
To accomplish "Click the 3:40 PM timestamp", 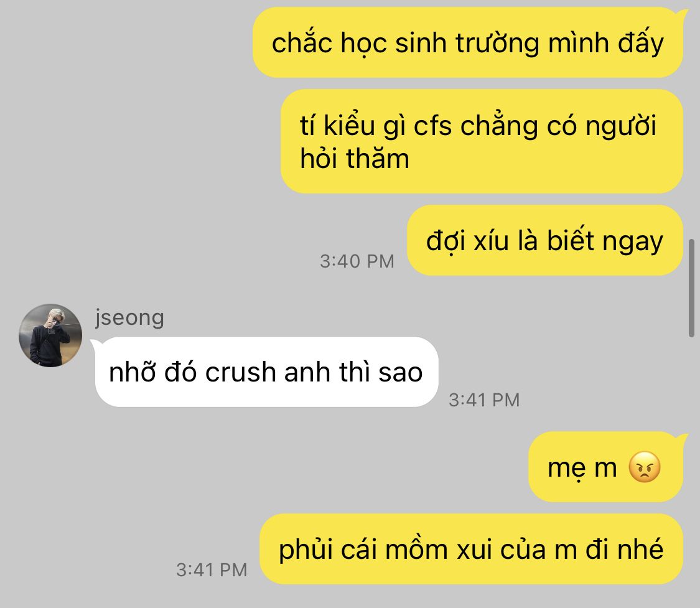I will point(357,261).
